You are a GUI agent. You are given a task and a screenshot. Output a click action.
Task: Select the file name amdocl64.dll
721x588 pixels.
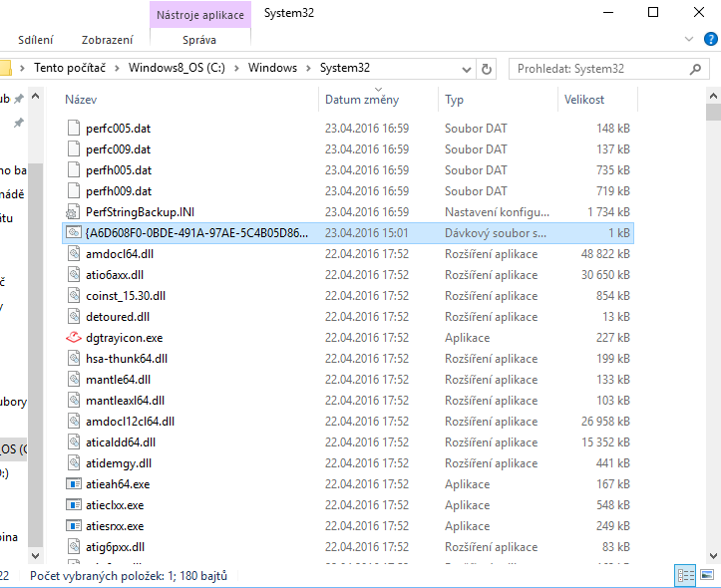[x=120, y=254]
